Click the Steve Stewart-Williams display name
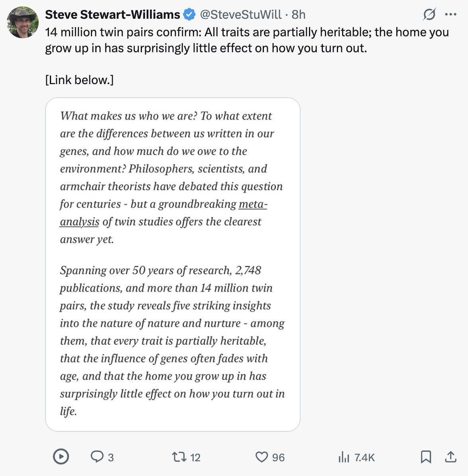This screenshot has height=476, width=468. point(112,15)
